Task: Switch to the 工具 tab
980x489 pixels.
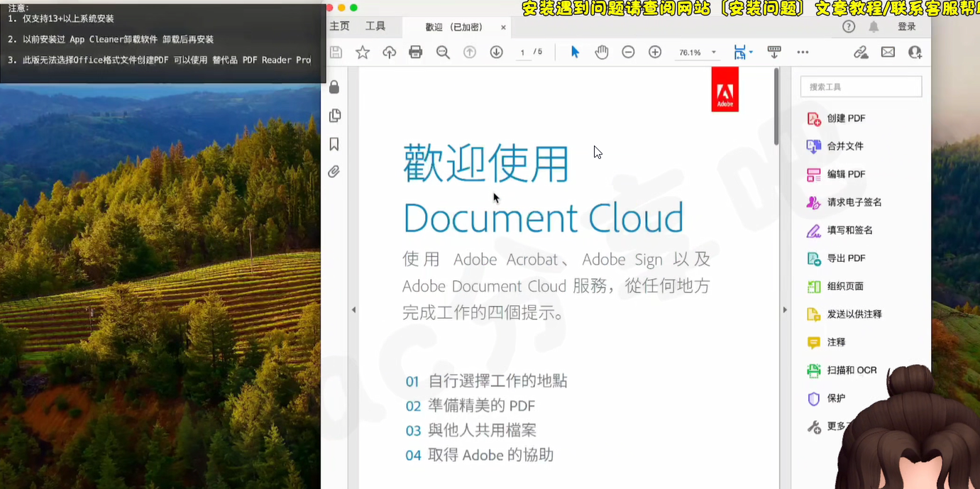Action: pos(375,26)
